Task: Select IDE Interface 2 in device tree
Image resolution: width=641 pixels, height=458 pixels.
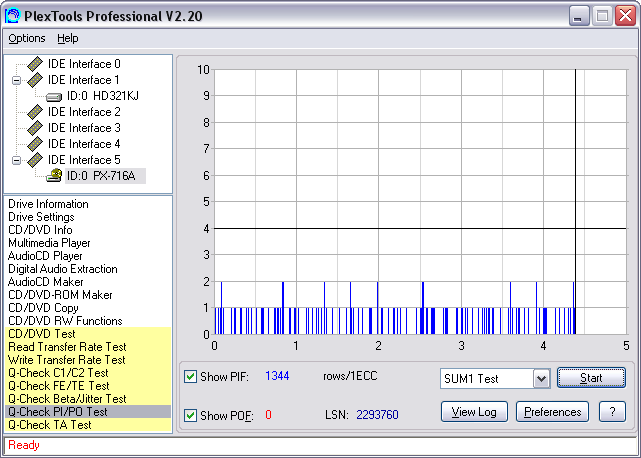Action: (84, 112)
